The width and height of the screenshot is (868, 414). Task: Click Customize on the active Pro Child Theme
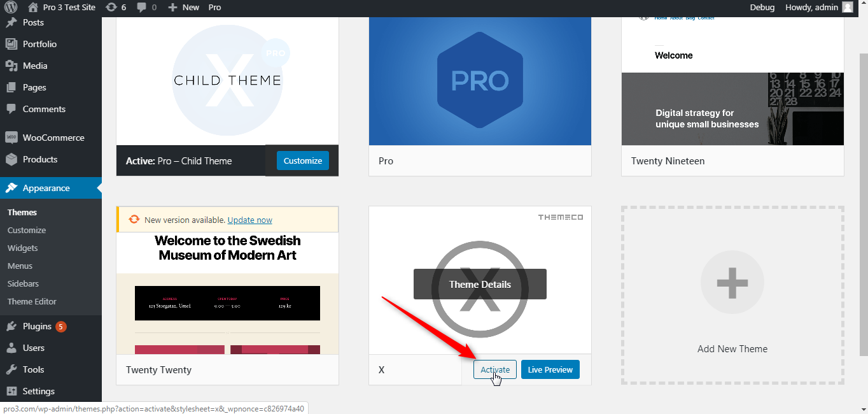click(303, 161)
